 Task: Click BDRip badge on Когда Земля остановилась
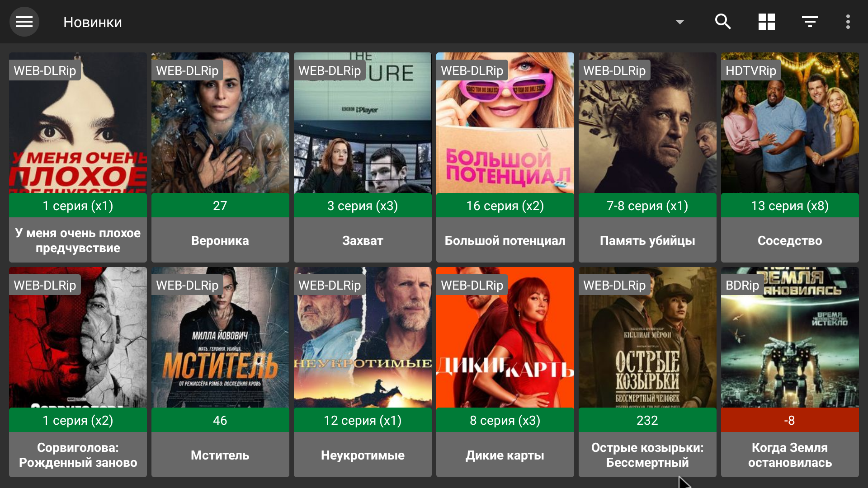tap(742, 285)
